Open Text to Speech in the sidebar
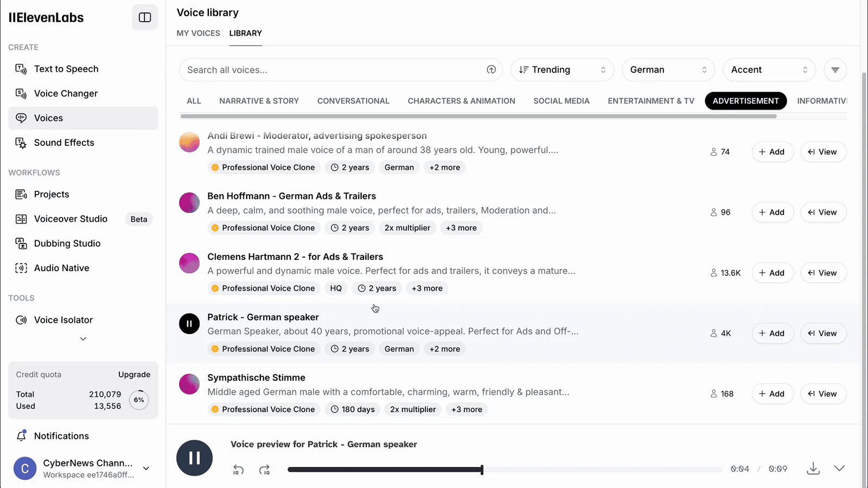 point(83,69)
